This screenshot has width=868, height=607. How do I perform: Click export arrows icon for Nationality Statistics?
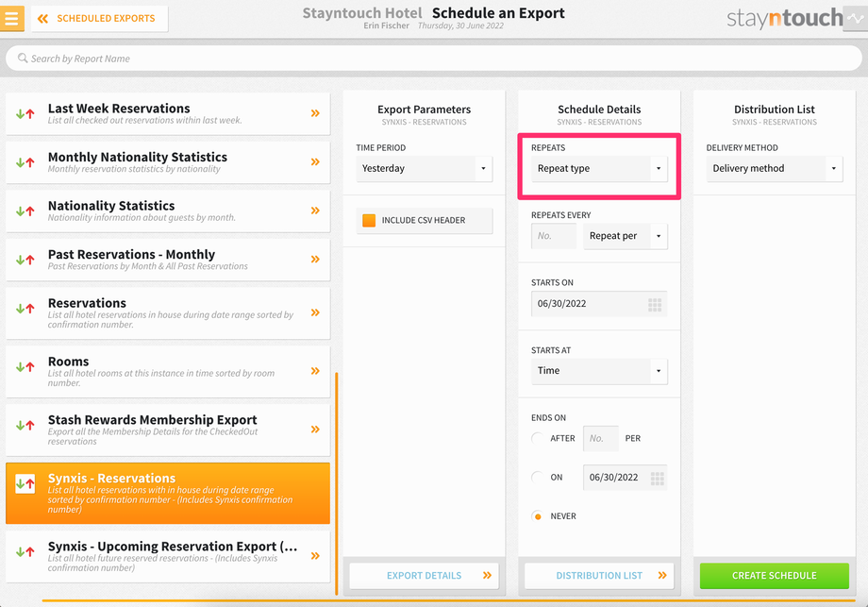(x=25, y=211)
